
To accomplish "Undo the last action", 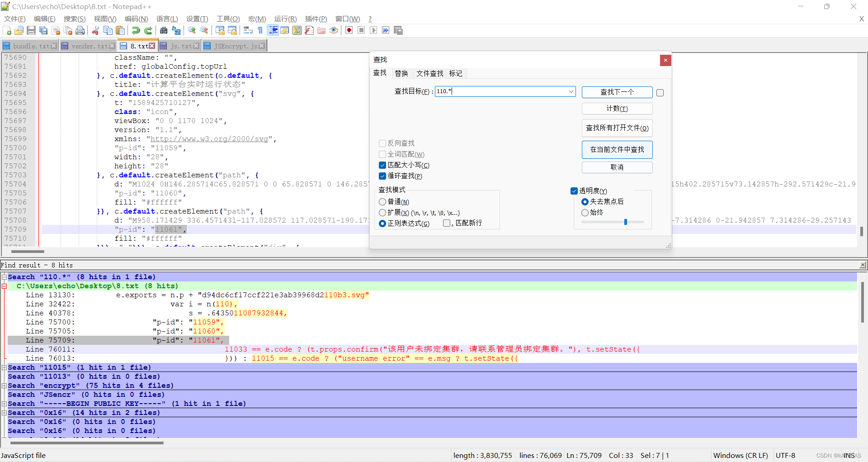I will click(x=136, y=30).
